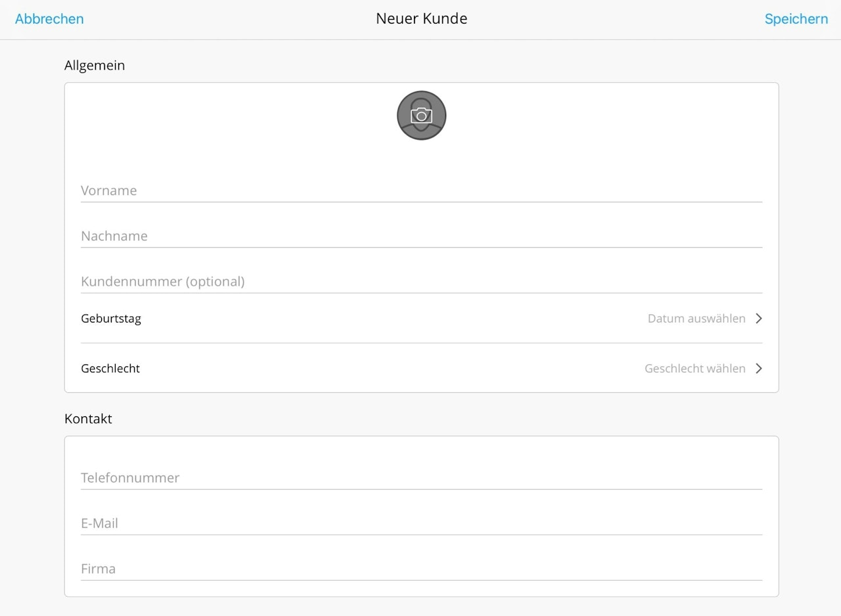The height and width of the screenshot is (616, 841).
Task: Activate the Telefonnummer input
Action: click(x=421, y=477)
